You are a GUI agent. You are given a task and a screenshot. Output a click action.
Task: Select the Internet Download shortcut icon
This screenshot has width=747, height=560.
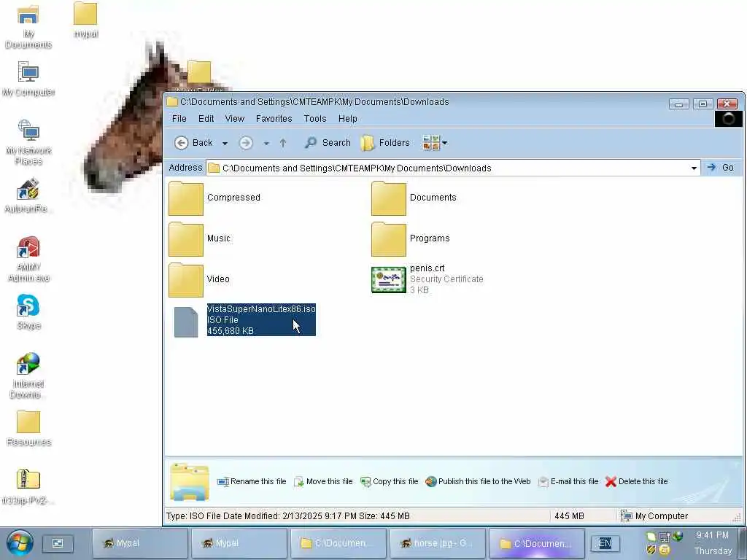(x=28, y=376)
